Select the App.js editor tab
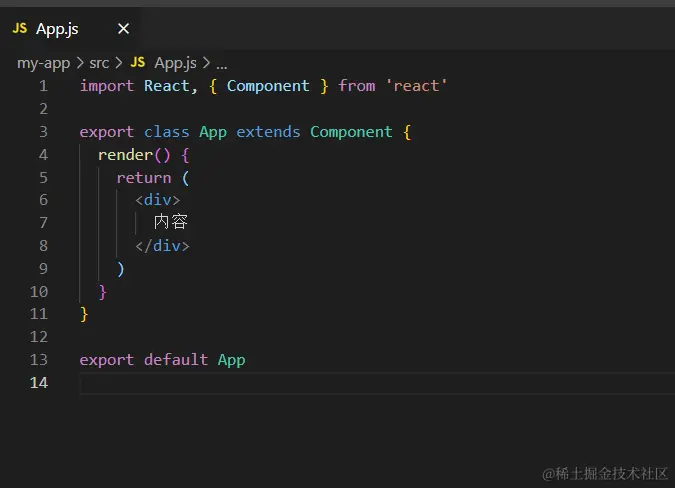Viewport: 675px width, 488px height. (x=70, y=29)
